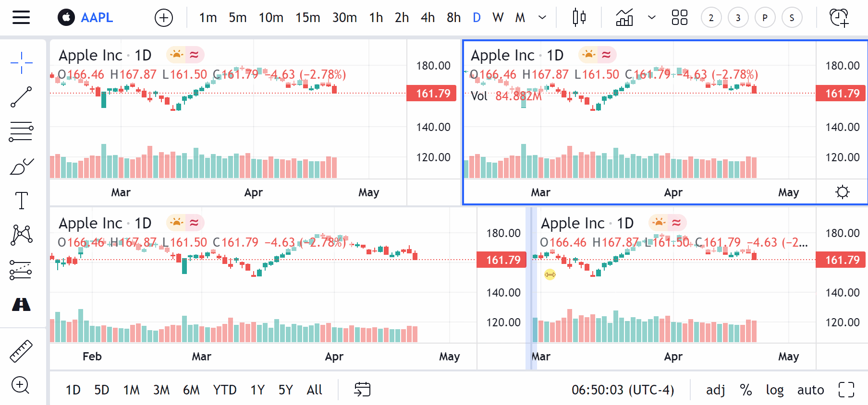Open the hamburger main menu
This screenshot has height=405, width=868.
coord(21,18)
